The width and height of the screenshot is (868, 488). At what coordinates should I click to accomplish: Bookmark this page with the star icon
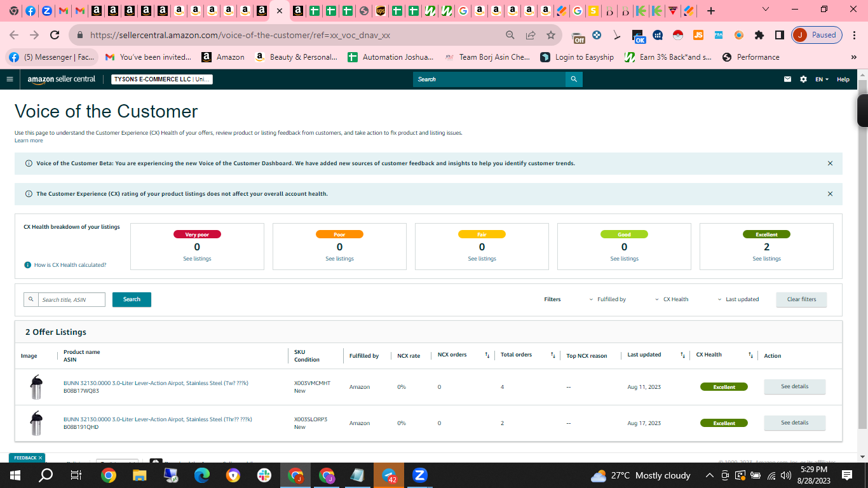click(x=551, y=35)
